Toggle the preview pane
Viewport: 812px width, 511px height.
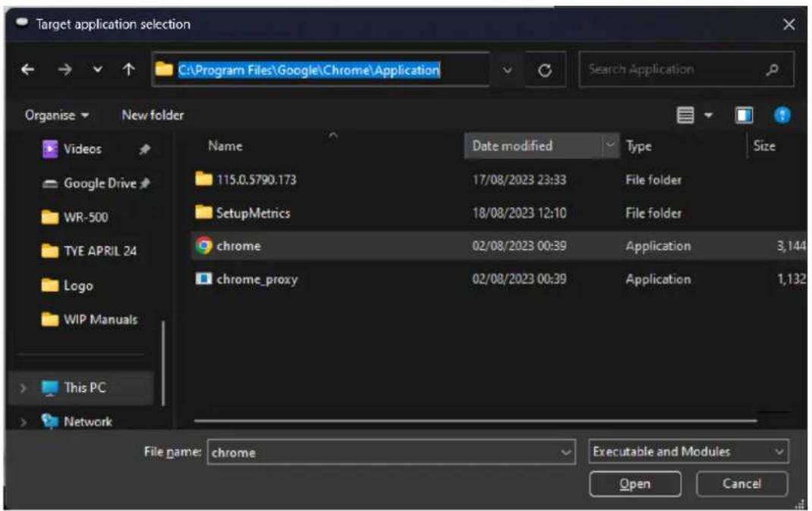744,115
